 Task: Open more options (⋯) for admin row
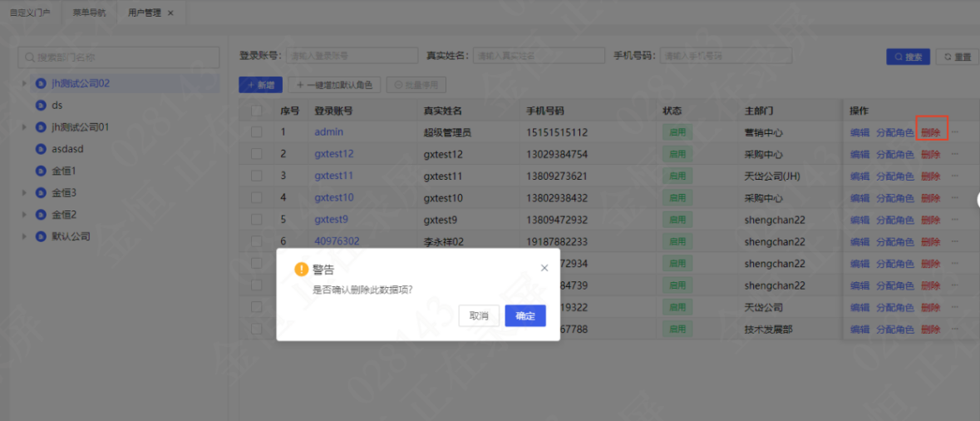coord(954,132)
